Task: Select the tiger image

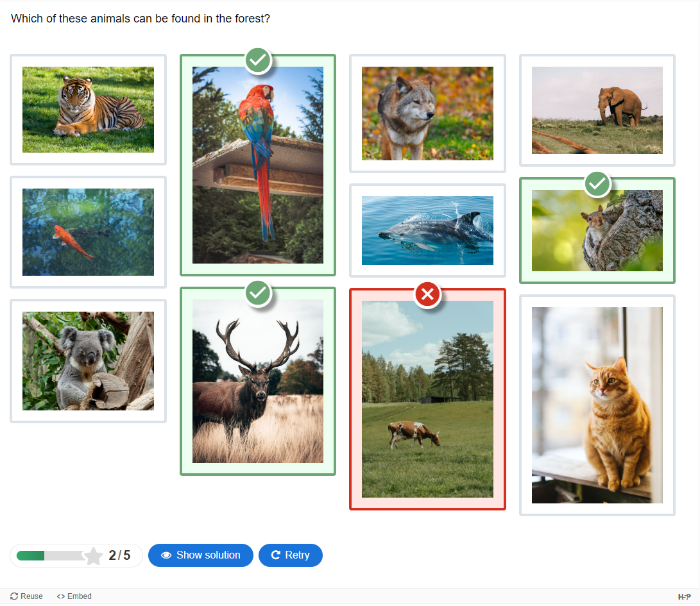Action: (x=88, y=110)
